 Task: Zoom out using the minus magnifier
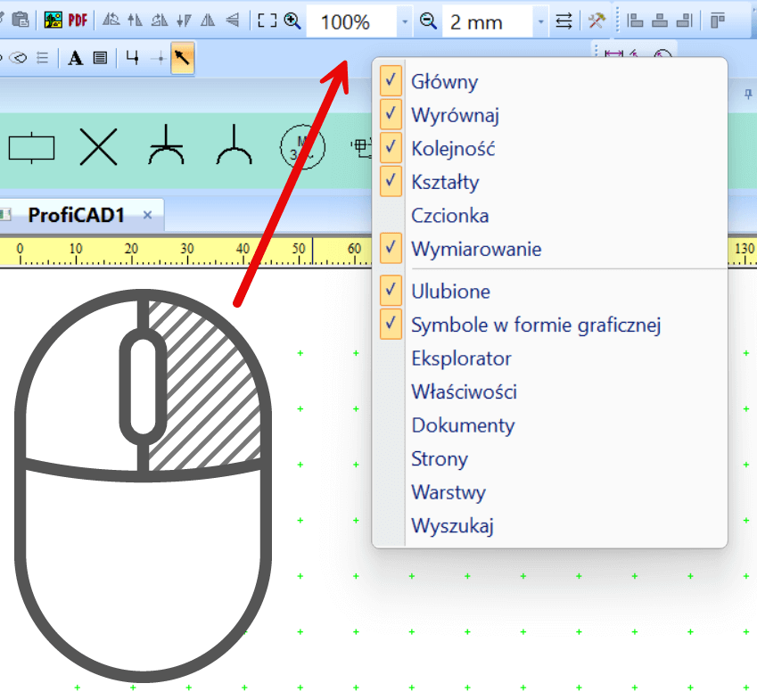click(428, 21)
